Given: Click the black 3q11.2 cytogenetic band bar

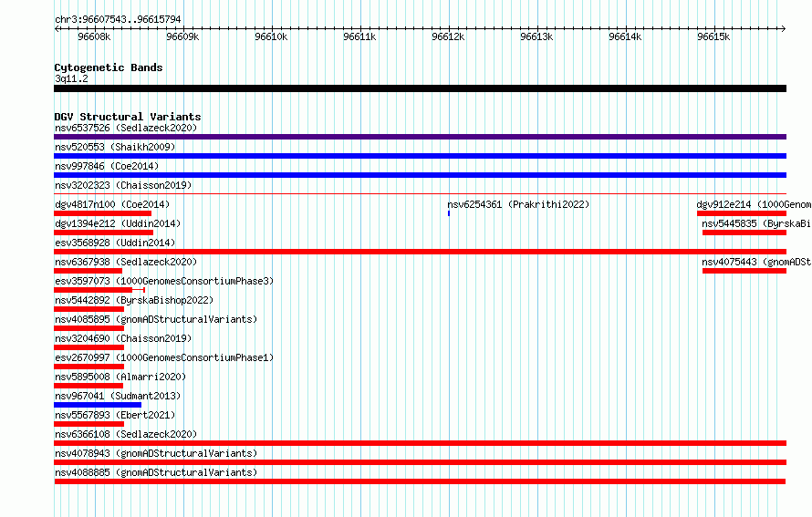Looking at the screenshot, I should tap(420, 88).
